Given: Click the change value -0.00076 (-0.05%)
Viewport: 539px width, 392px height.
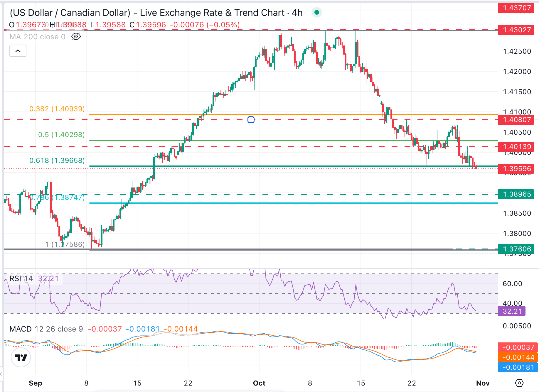Looking at the screenshot, I should click(205, 25).
